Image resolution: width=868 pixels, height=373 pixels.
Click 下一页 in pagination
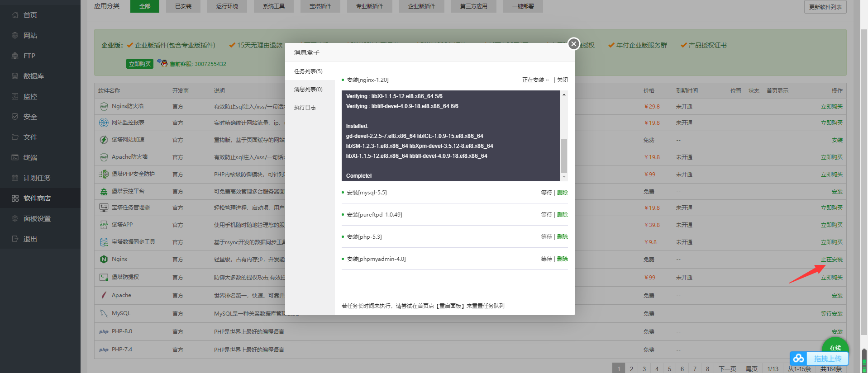(728, 368)
